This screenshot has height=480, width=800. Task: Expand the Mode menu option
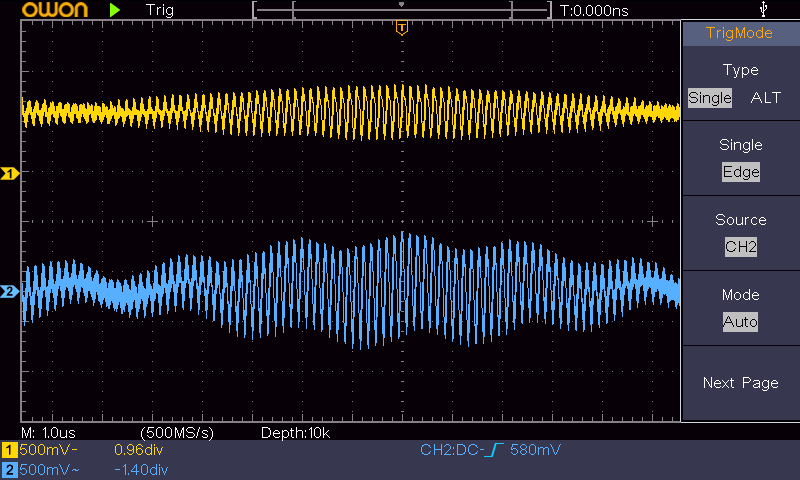click(x=740, y=295)
